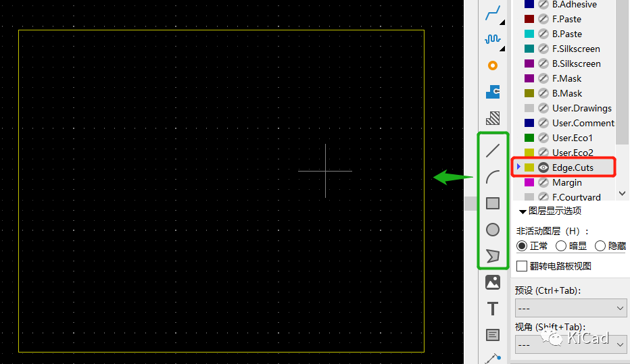The height and width of the screenshot is (364, 630).
Task: Select the Add Text tool
Action: click(493, 309)
